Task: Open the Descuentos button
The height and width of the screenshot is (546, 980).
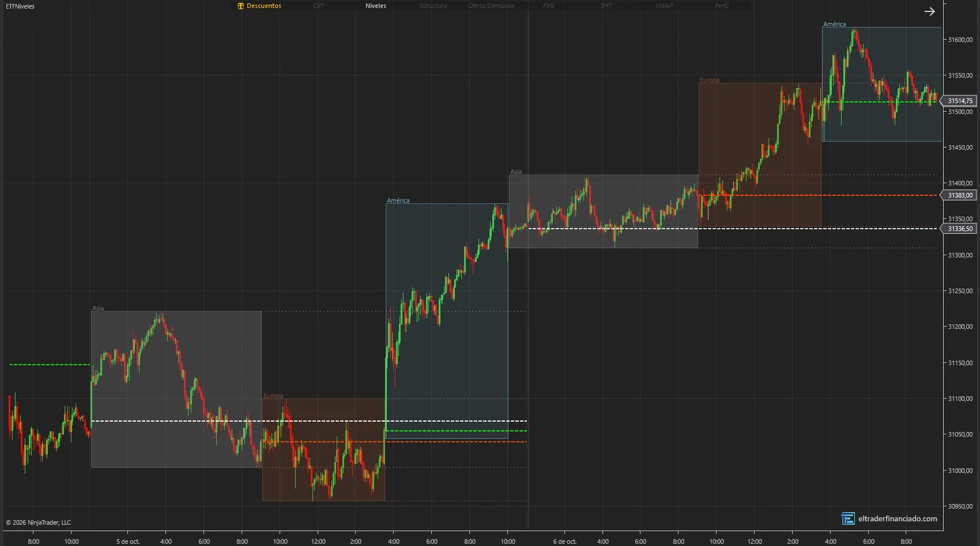Action: pos(260,6)
